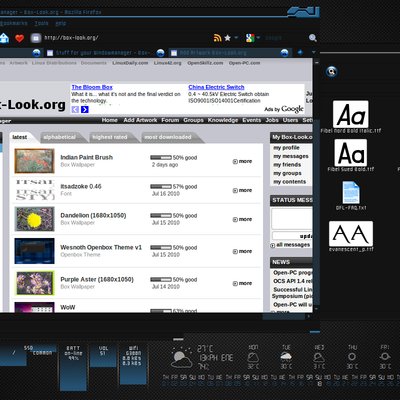Click Jobs in site navigation

point(272,120)
